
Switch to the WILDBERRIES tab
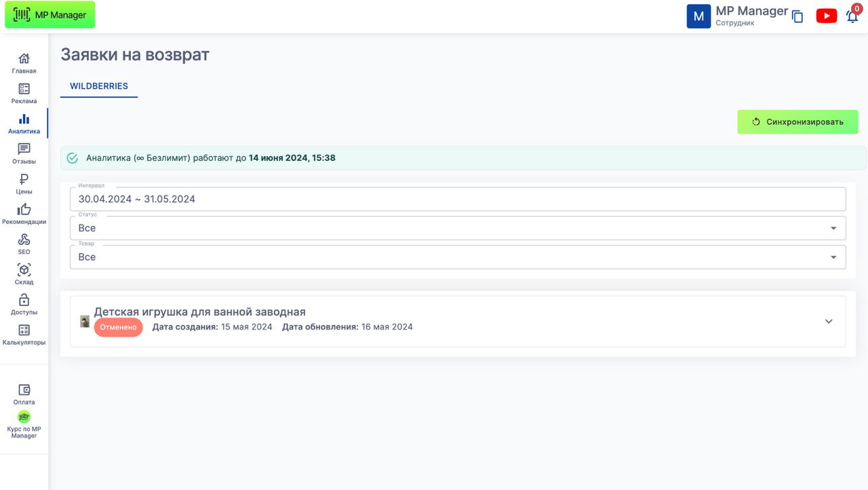(99, 86)
